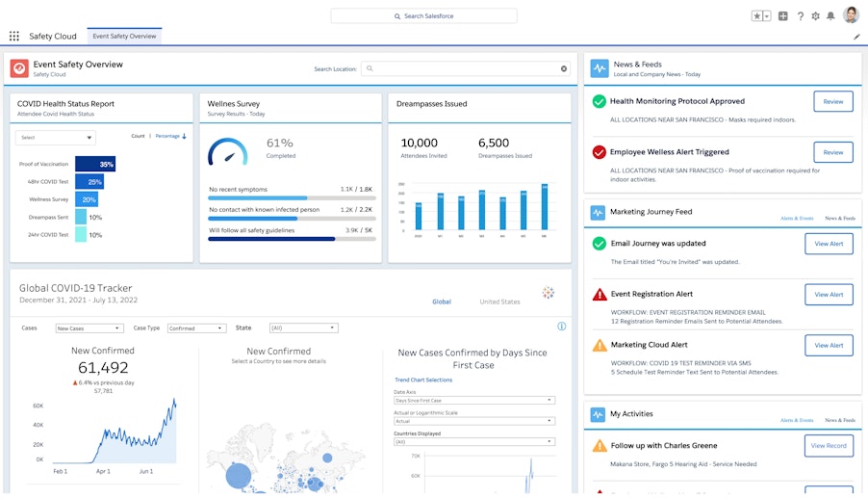The height and width of the screenshot is (498, 868).
Task: Click the Wellness Survey 20% bar
Action: tap(87, 199)
